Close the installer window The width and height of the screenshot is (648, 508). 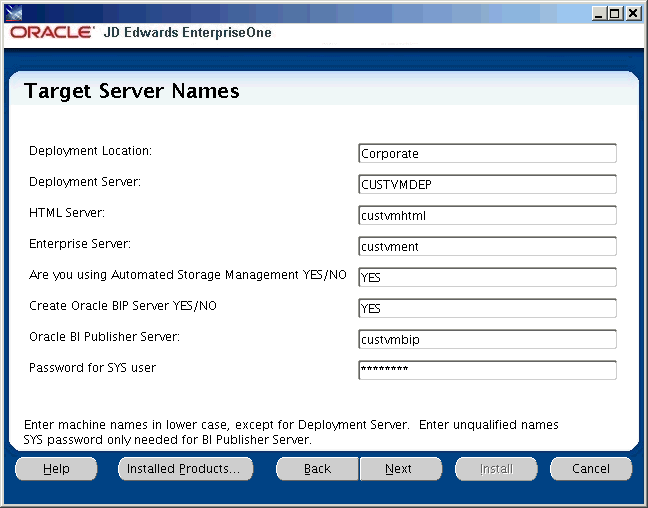[x=633, y=14]
